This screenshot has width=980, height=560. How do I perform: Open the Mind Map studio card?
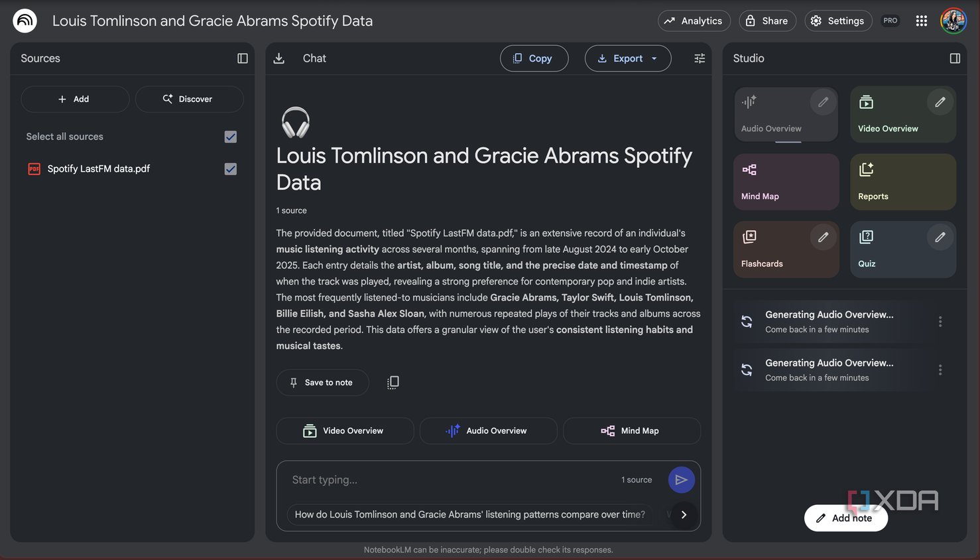coord(786,182)
